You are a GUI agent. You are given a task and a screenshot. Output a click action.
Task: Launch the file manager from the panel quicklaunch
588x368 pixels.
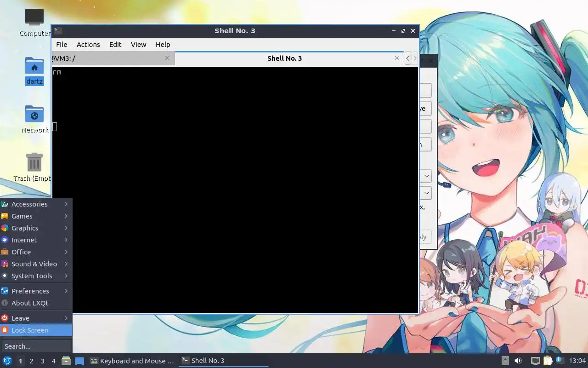click(x=66, y=361)
